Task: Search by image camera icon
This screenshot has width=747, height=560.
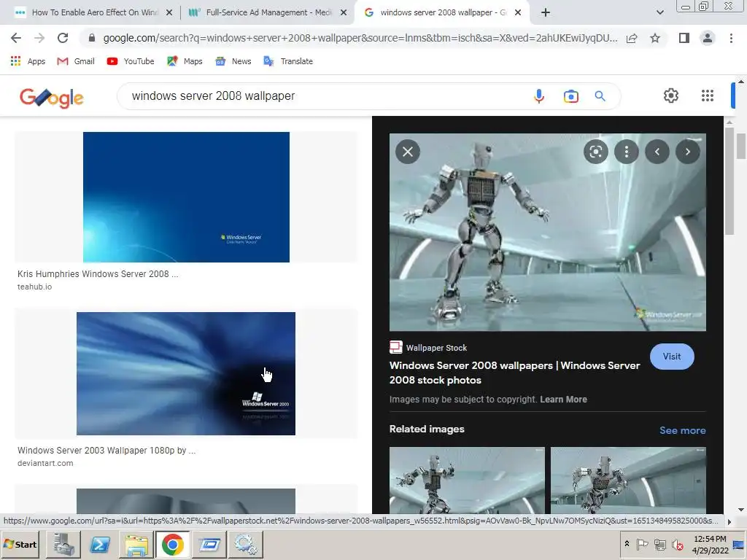Action: click(570, 96)
